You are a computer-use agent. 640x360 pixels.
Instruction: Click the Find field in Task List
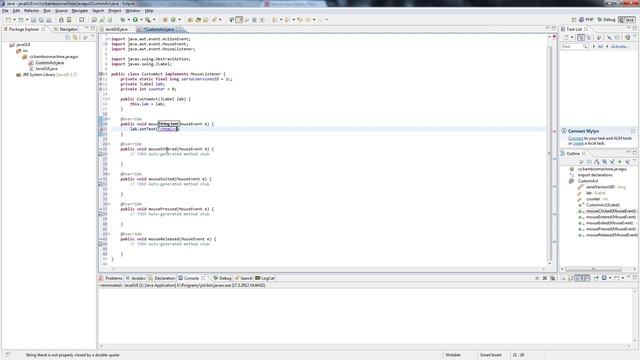coord(574,47)
